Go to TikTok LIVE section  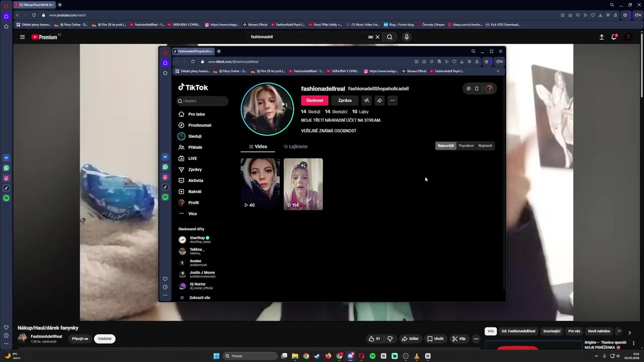pos(188,158)
